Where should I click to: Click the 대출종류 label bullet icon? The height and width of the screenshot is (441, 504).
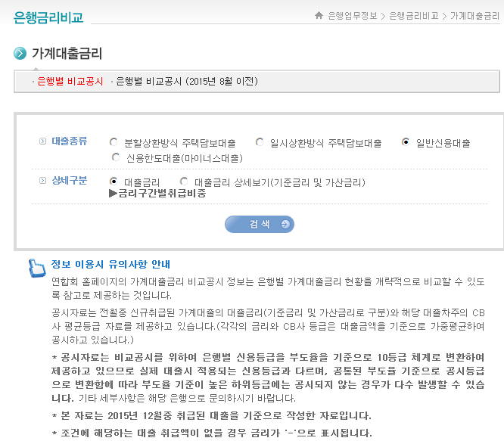click(x=42, y=141)
